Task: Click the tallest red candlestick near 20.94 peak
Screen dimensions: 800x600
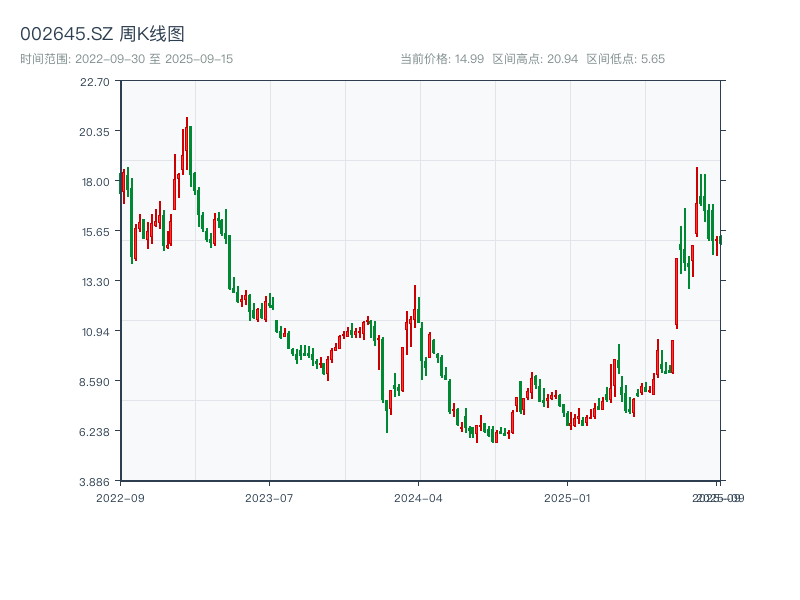Action: (187, 143)
